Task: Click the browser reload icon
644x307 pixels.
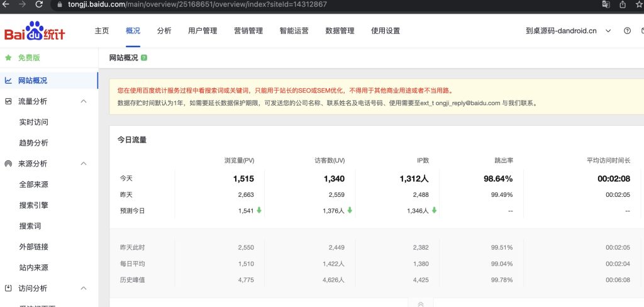Action: [x=39, y=4]
